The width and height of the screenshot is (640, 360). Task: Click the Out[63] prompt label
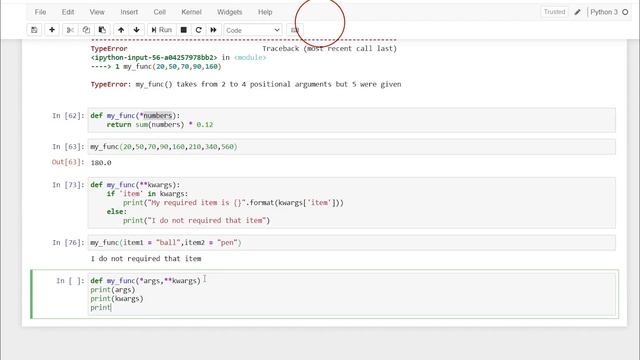[x=68, y=162]
